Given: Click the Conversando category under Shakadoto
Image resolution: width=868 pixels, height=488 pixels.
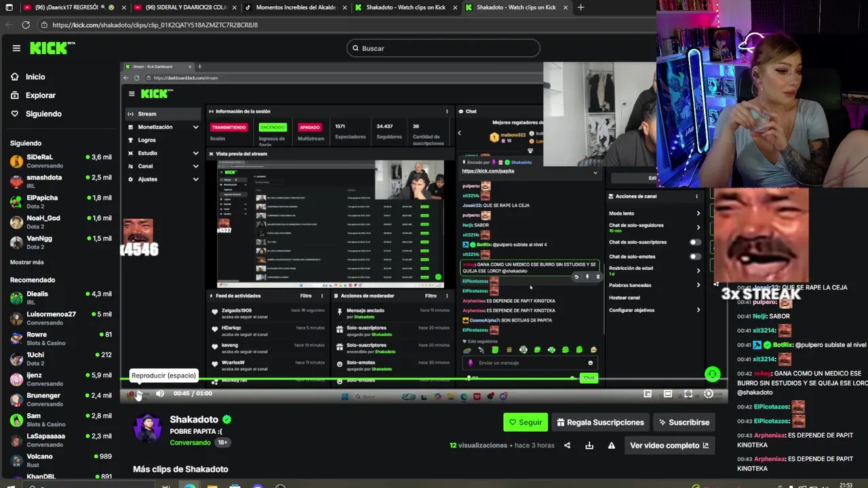Looking at the screenshot, I should pyautogui.click(x=190, y=443).
